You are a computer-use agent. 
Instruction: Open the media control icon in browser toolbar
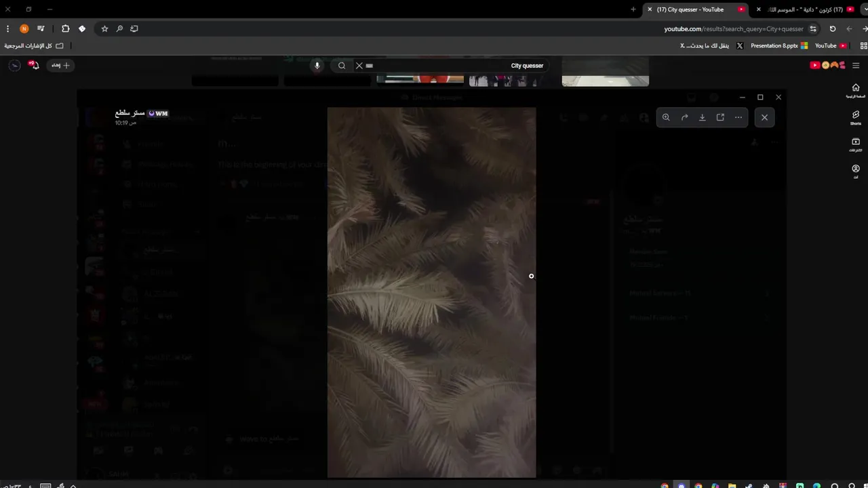coord(41,29)
